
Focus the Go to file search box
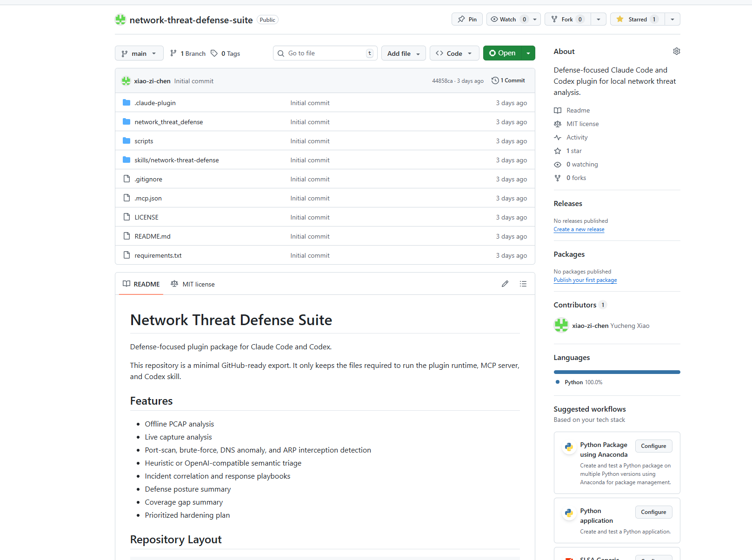pyautogui.click(x=325, y=53)
